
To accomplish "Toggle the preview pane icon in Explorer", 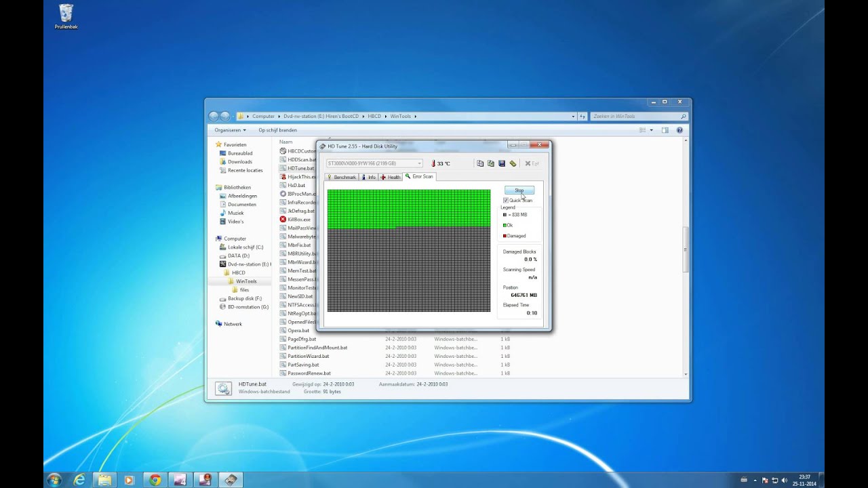I will pos(665,130).
